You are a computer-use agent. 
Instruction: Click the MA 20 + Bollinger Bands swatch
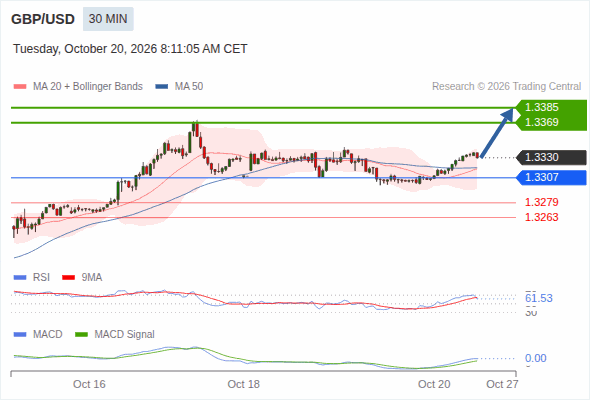(20, 87)
